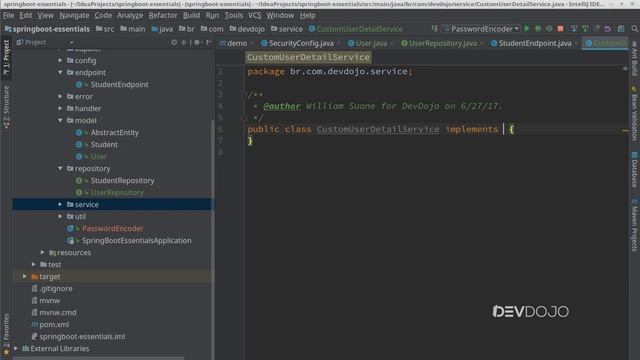640x360 pixels.
Task: Click VCS Update Project icon
Action: 574,29
